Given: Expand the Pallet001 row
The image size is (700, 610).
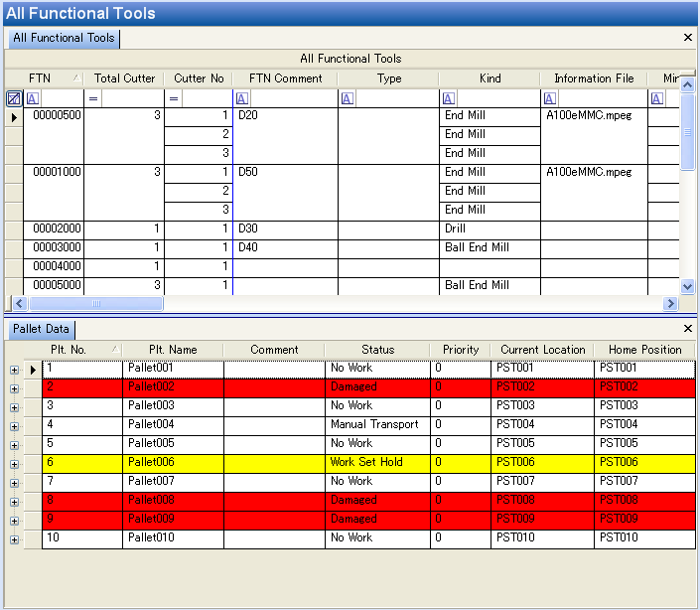Looking at the screenshot, I should (x=14, y=370).
